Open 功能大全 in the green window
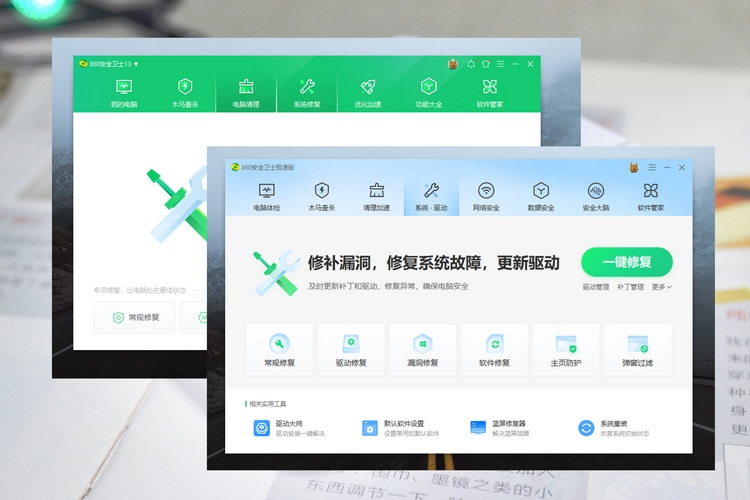The image size is (750, 500). 429,93
